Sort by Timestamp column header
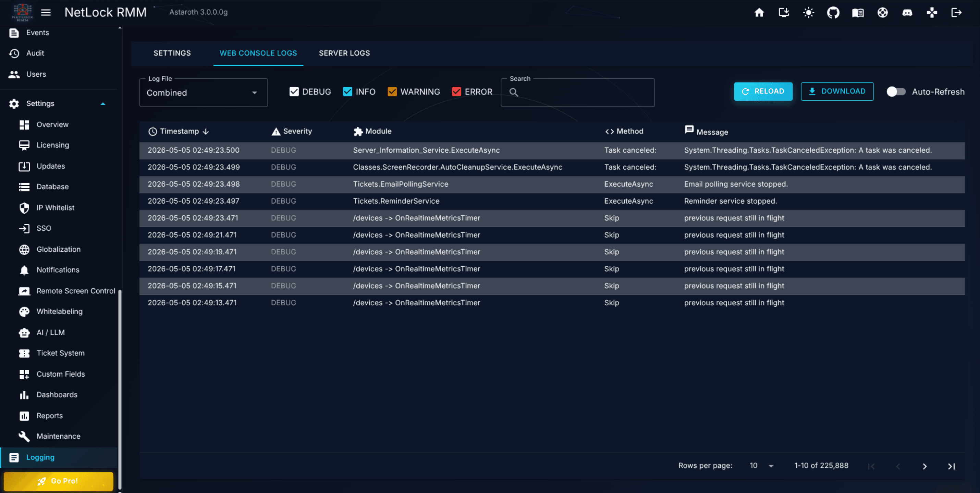The width and height of the screenshot is (980, 493). [x=179, y=131]
